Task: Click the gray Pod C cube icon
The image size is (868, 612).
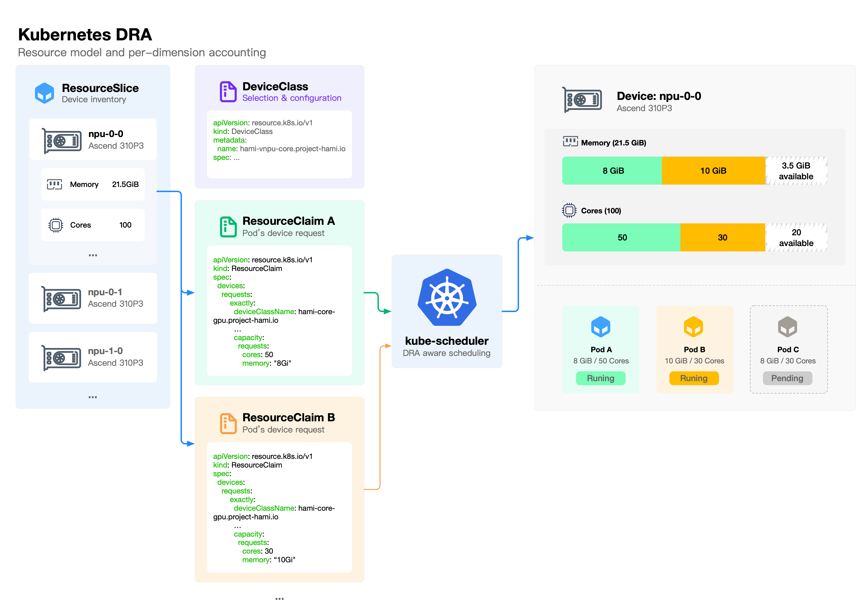Action: click(787, 327)
